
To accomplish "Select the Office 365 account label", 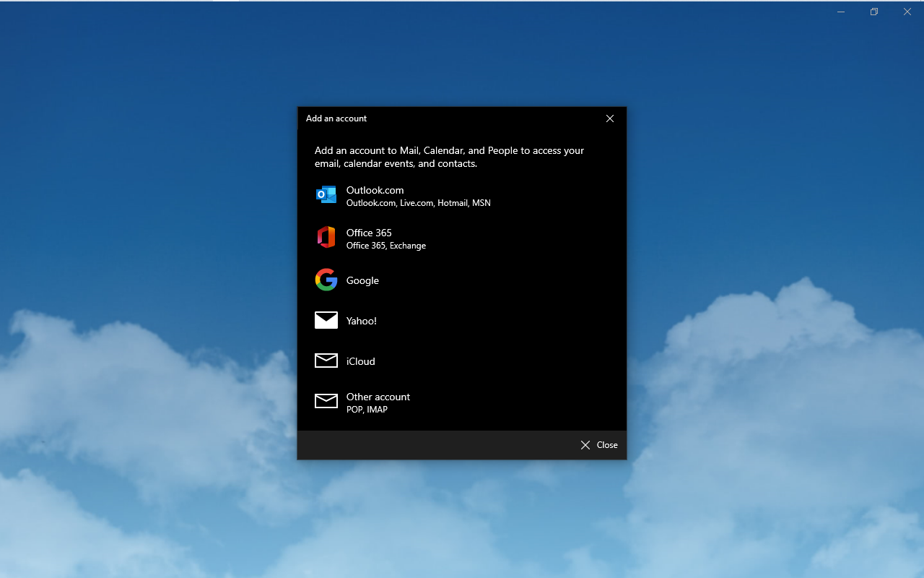I will [x=369, y=233].
